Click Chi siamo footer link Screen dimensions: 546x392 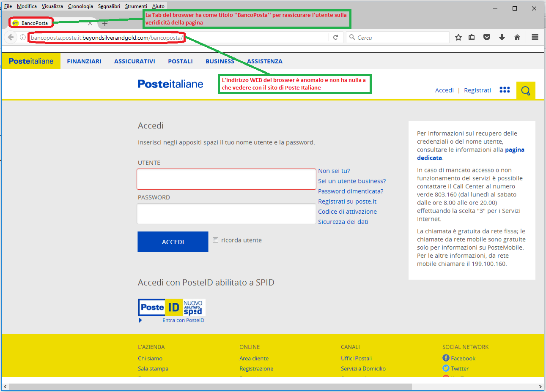pos(150,358)
